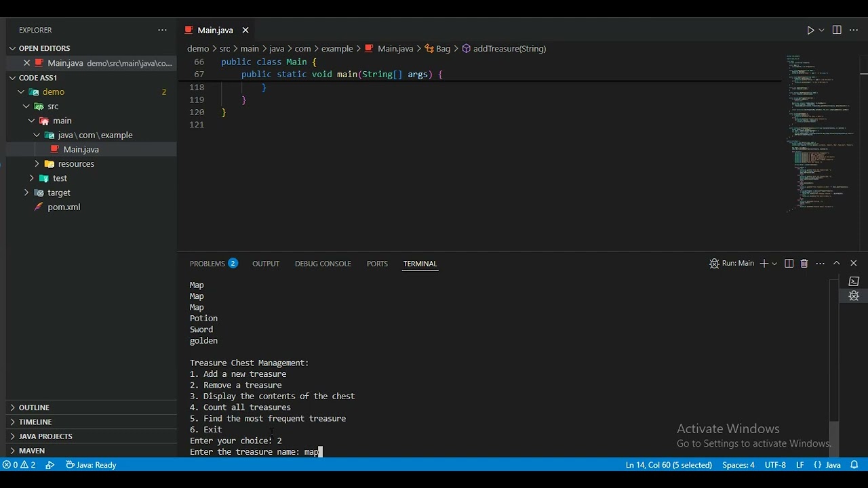Viewport: 868px width, 488px height.
Task: Select the TERMINAL panel tab
Action: (420, 263)
